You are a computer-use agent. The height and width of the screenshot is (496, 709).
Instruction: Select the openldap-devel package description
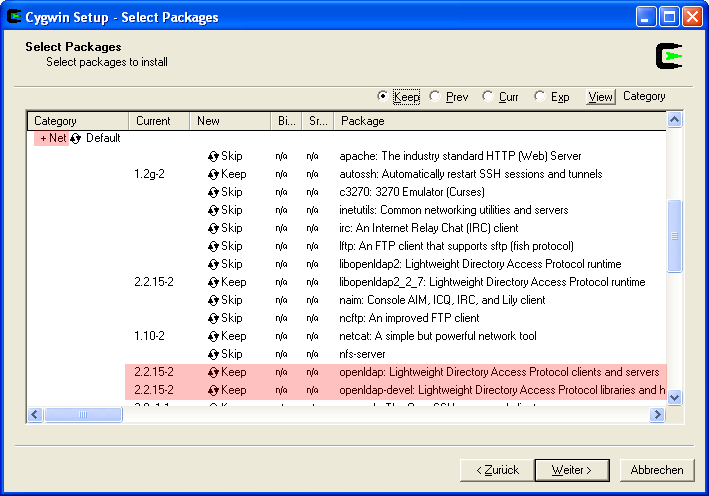[502, 391]
